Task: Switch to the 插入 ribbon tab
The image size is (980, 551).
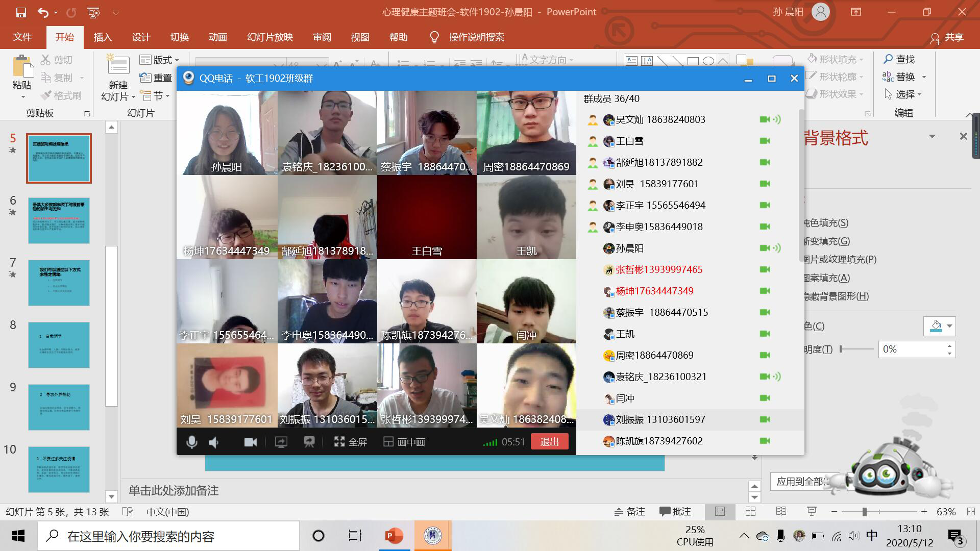Action: point(103,37)
